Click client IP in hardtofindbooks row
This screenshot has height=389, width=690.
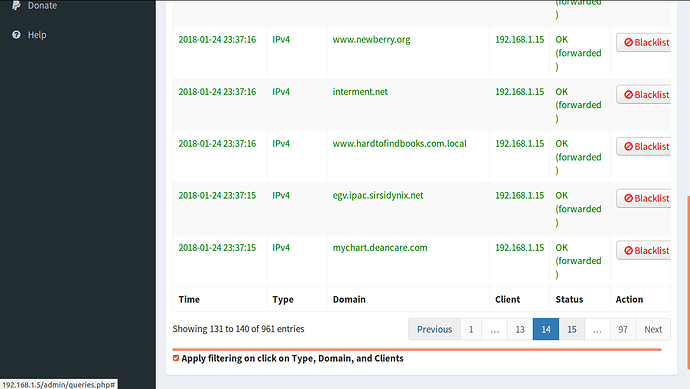[520, 143]
